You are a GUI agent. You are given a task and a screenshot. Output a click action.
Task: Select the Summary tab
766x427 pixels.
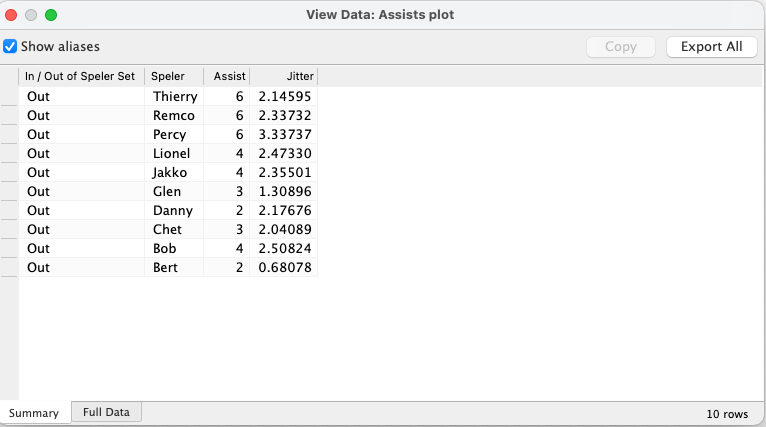(x=34, y=413)
